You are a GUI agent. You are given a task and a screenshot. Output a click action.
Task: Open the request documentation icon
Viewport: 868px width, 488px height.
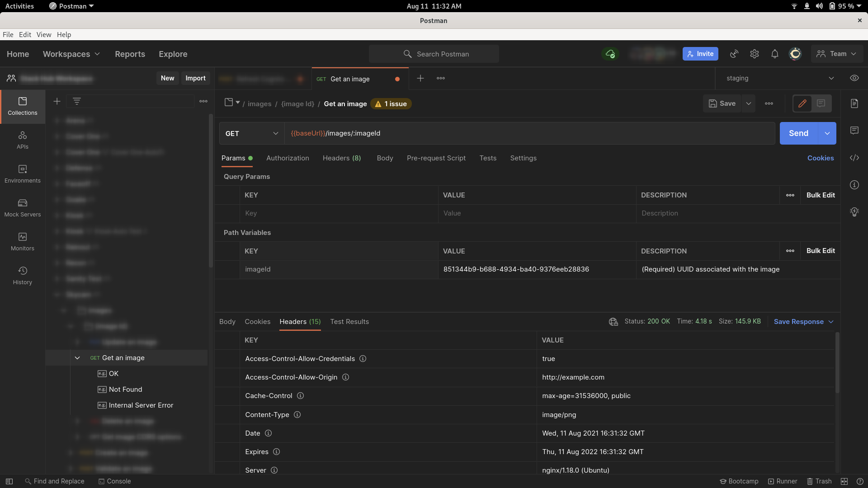pyautogui.click(x=854, y=103)
